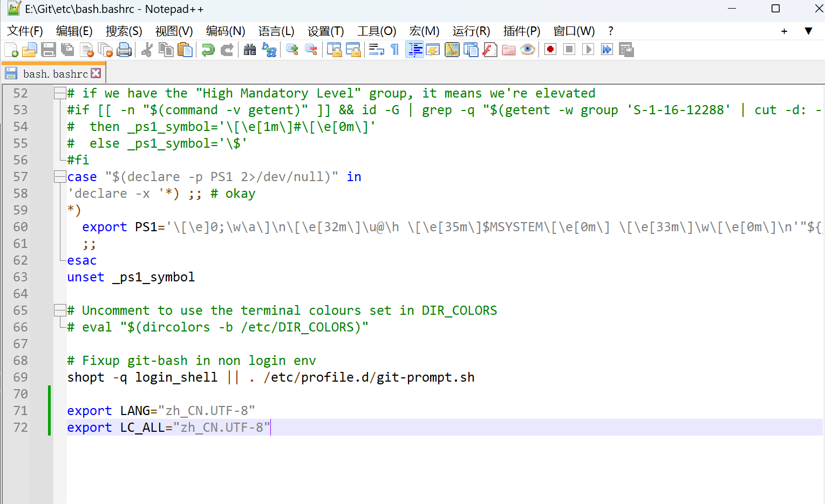Click the Open file folder icon

[30, 50]
